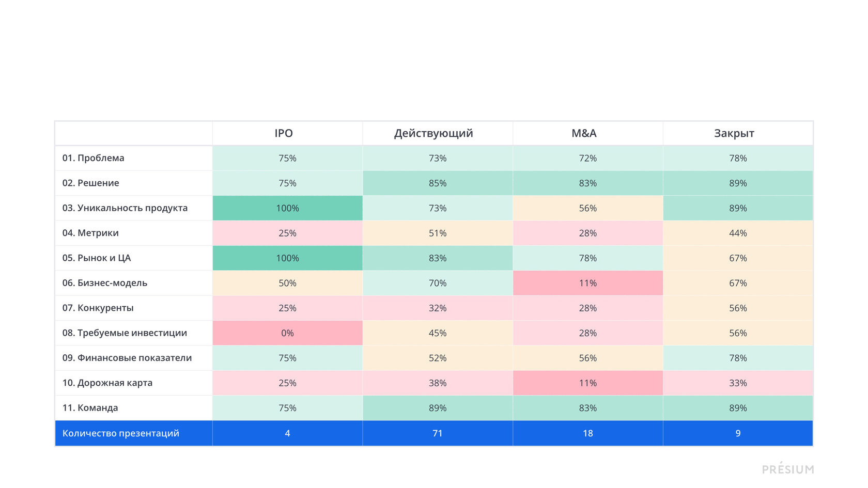Select the 52% cell for Финансовые показатели
The height and width of the screenshot is (488, 868).
pyautogui.click(x=438, y=358)
